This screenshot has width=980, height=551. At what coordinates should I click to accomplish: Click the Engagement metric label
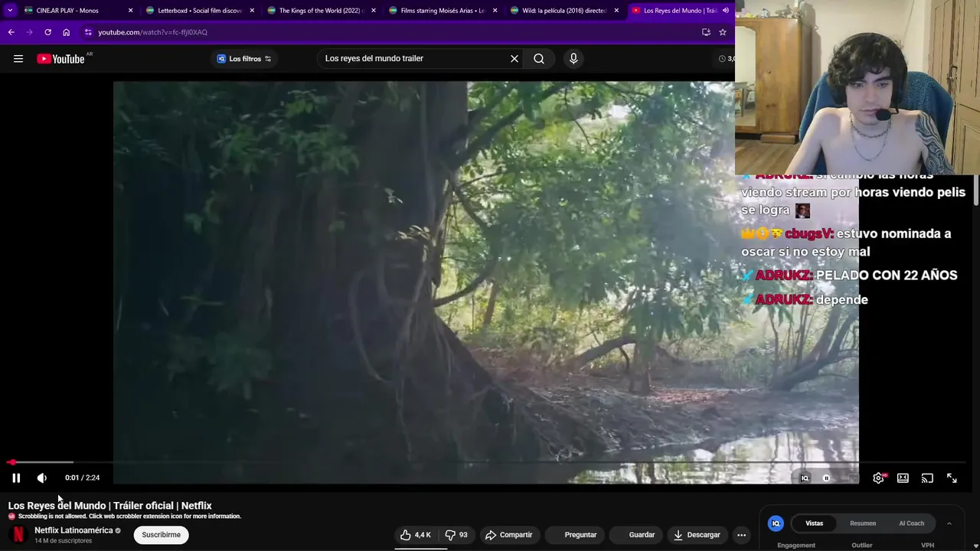click(796, 545)
